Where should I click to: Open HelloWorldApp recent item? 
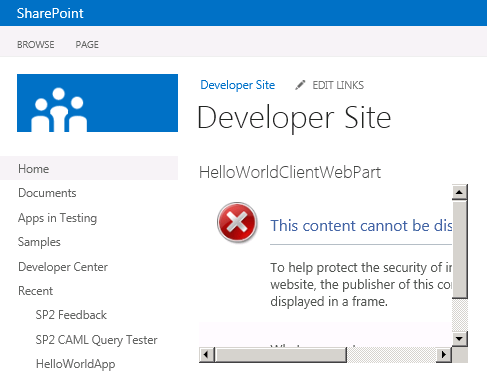tap(75, 364)
